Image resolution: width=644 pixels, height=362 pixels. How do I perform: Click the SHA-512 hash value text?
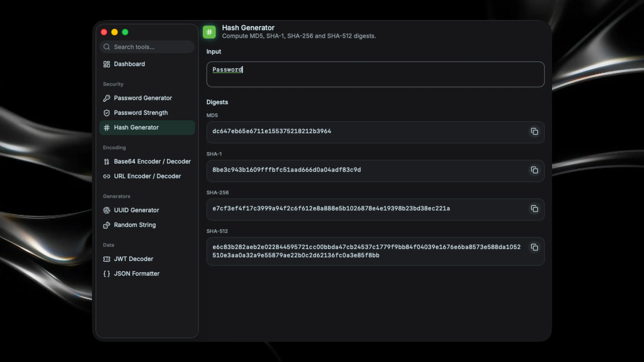coord(366,251)
